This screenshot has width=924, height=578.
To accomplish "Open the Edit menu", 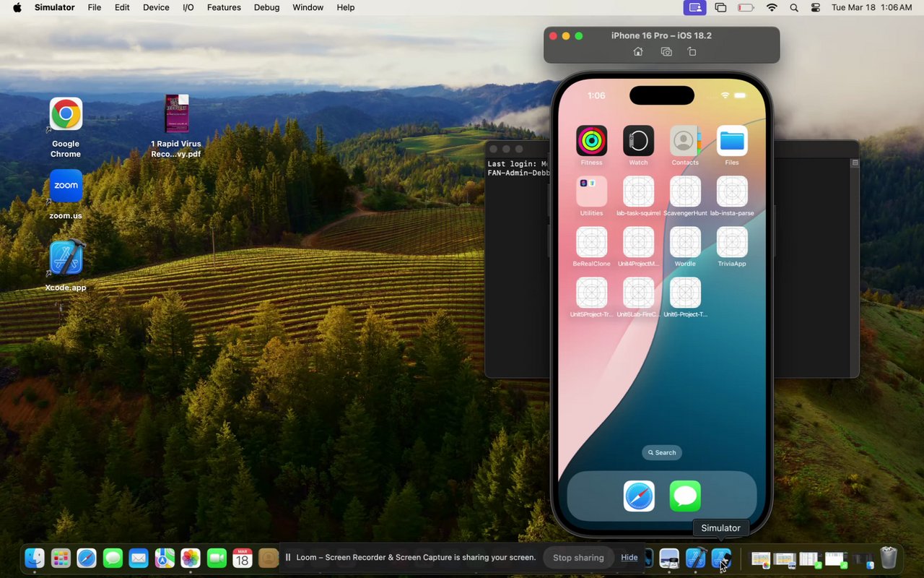I will [x=122, y=7].
